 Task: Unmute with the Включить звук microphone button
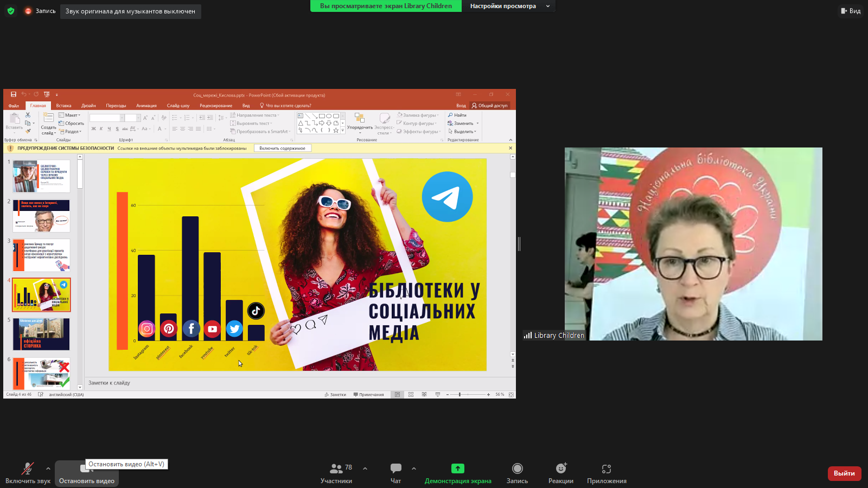(x=28, y=473)
